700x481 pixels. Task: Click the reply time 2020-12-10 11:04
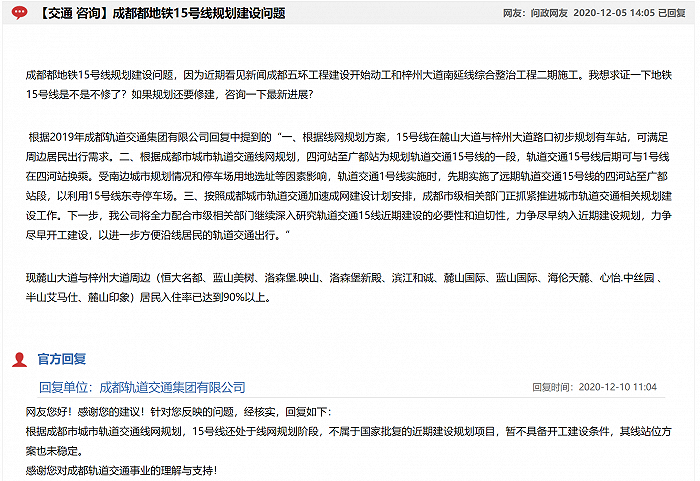(617, 387)
